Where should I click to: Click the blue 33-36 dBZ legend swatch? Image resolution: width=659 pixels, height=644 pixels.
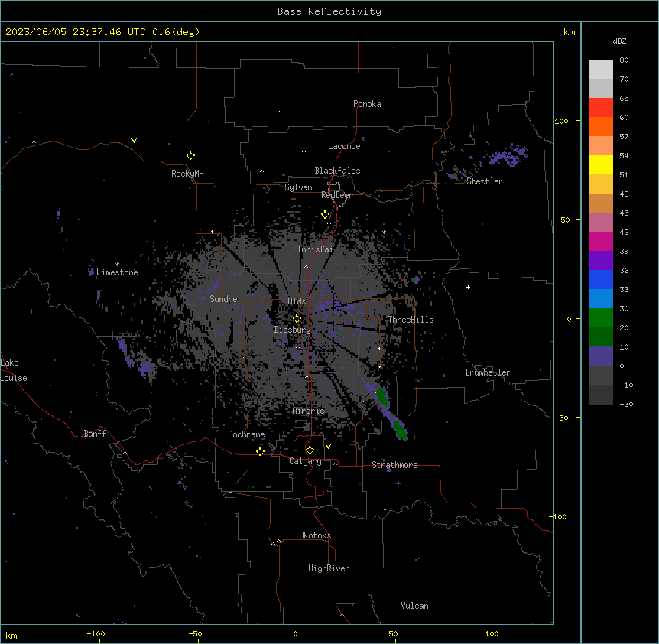[x=601, y=279]
